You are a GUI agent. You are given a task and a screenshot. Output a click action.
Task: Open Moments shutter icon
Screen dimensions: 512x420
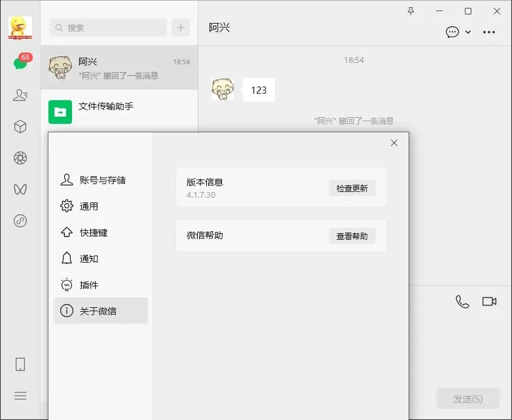pyautogui.click(x=20, y=158)
